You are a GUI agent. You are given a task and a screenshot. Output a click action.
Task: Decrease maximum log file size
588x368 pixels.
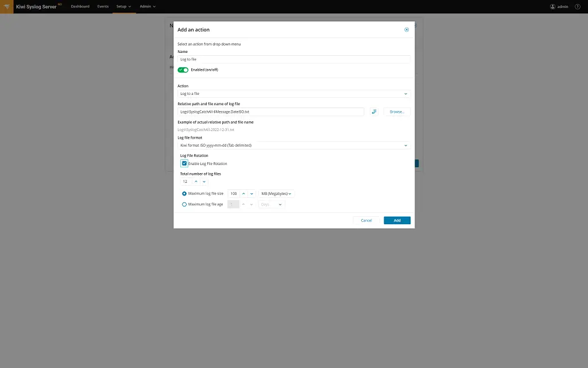click(252, 194)
